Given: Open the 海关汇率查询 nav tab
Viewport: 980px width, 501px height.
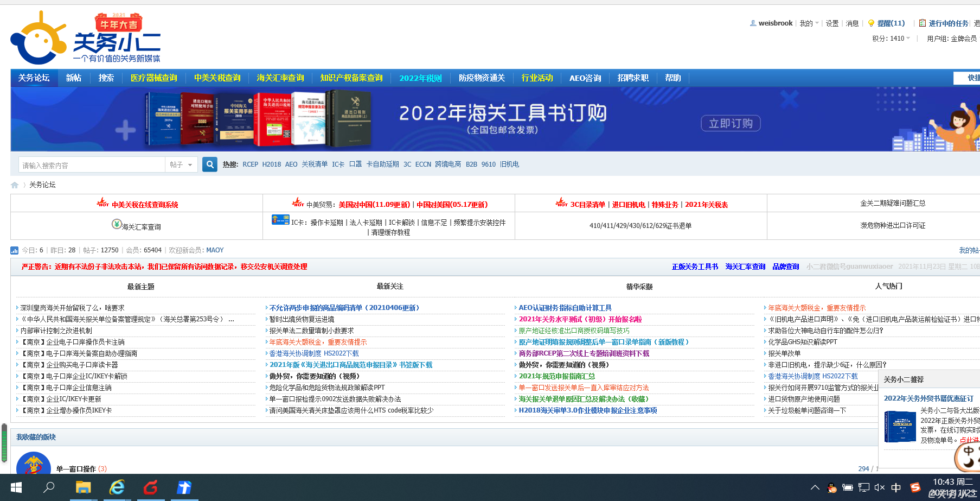Looking at the screenshot, I should pos(280,78).
